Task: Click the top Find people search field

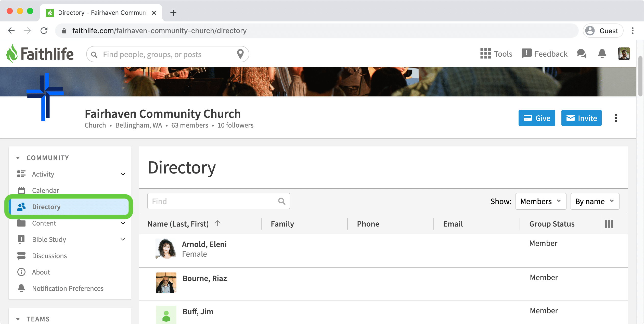Action: tap(167, 54)
